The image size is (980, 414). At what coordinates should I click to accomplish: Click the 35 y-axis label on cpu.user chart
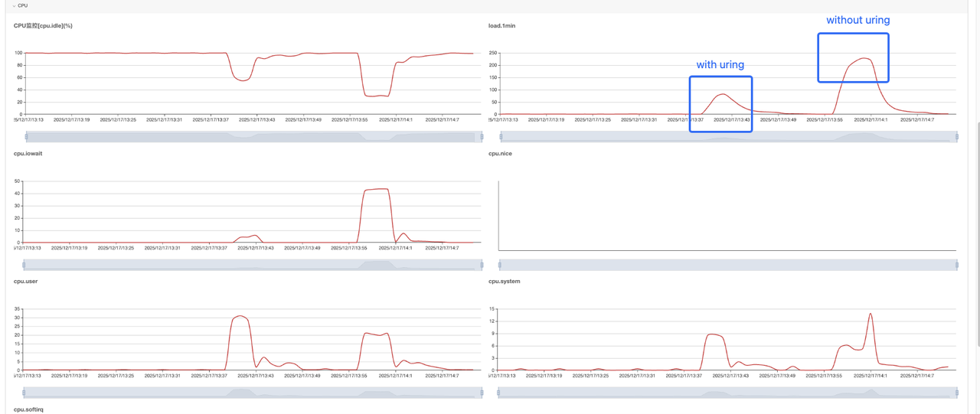click(18, 308)
